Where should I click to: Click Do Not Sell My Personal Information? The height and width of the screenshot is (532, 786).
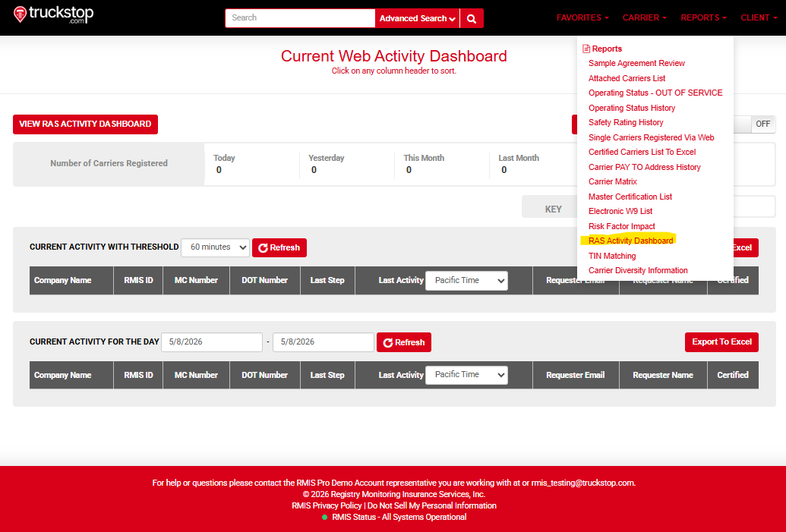(x=432, y=505)
